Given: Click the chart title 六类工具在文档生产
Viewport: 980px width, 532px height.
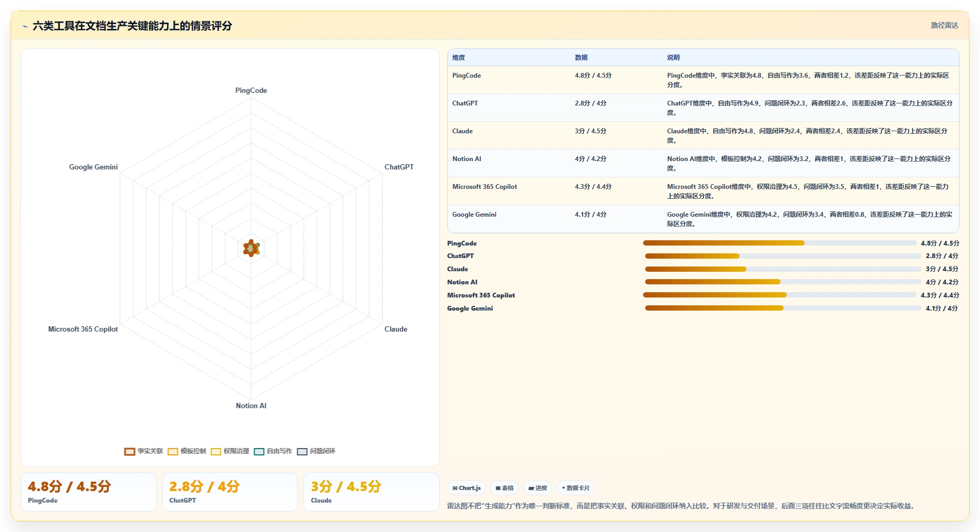Looking at the screenshot, I should 132,26.
